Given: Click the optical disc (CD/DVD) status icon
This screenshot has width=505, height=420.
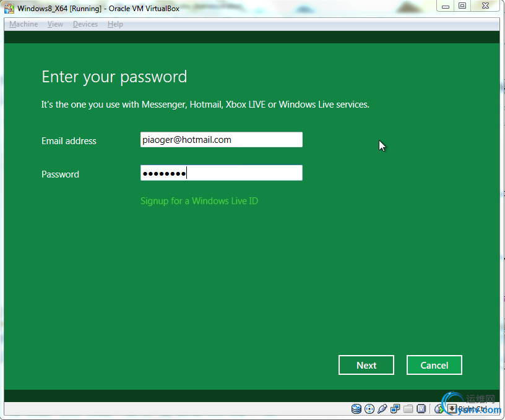Looking at the screenshot, I should pyautogui.click(x=369, y=409).
